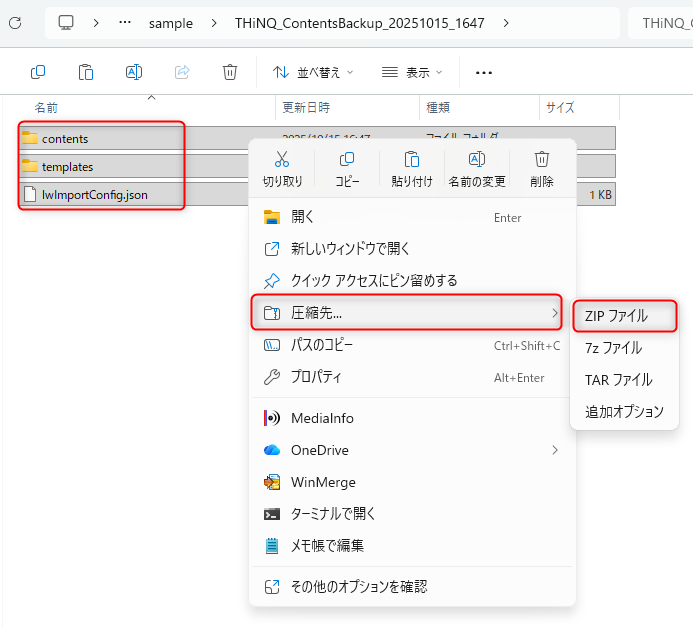The width and height of the screenshot is (693, 629).
Task: Choose パスのコピー menu entry
Action: [x=412, y=345]
